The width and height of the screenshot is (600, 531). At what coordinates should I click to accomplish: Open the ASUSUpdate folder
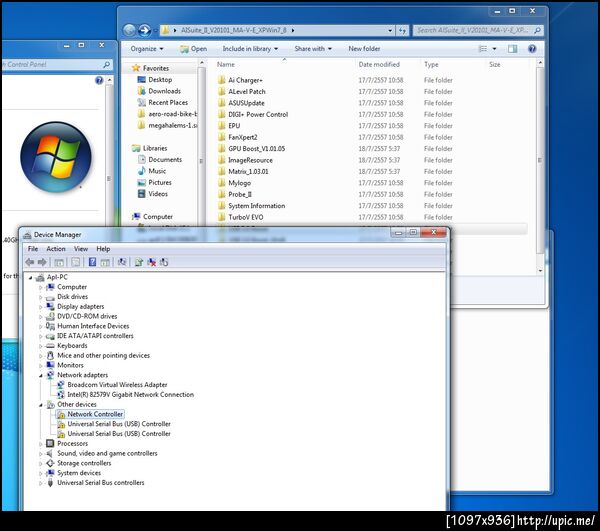[246, 103]
